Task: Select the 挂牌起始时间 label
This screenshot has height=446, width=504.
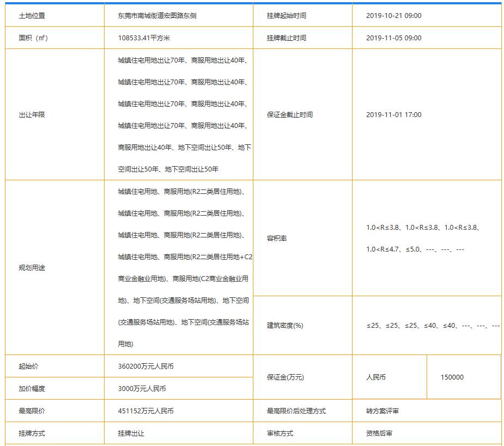Action: point(286,15)
